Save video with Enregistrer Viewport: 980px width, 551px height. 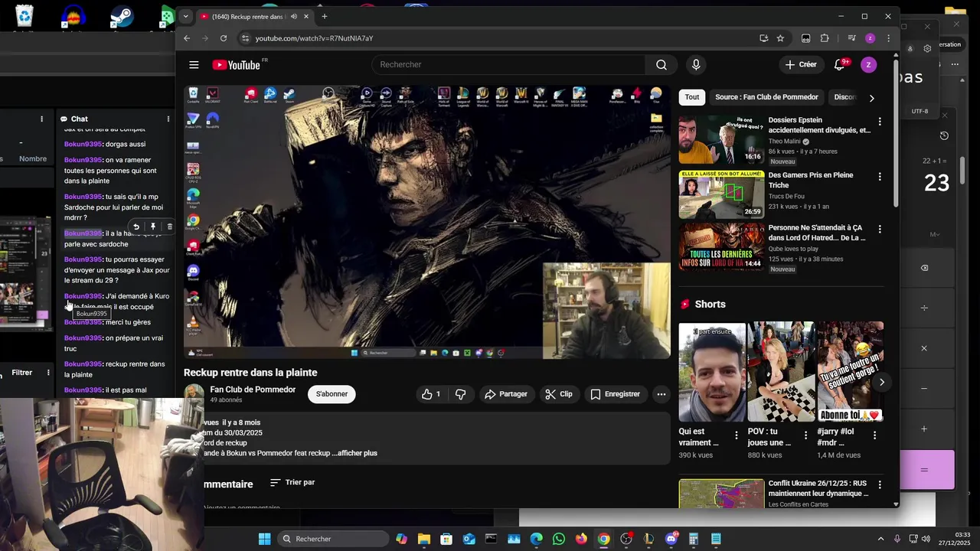[x=615, y=394]
